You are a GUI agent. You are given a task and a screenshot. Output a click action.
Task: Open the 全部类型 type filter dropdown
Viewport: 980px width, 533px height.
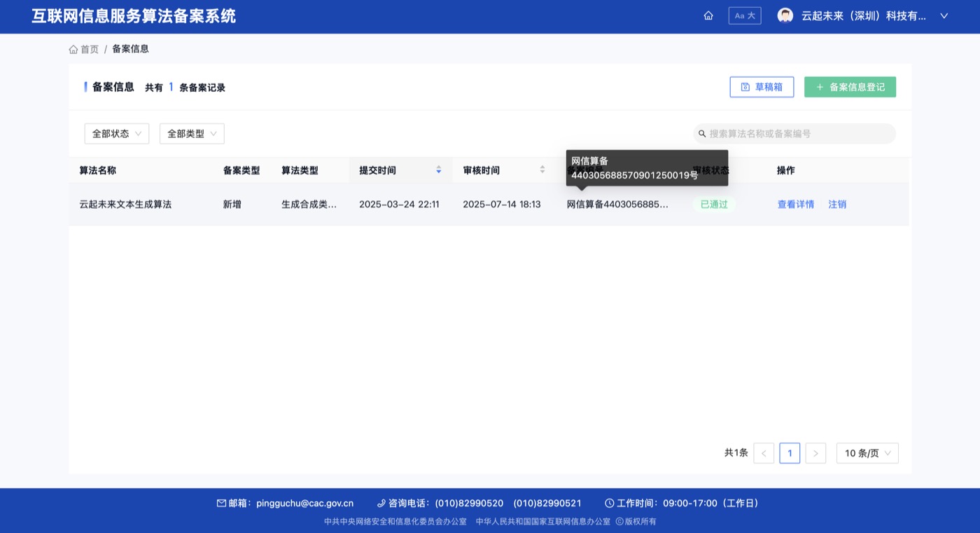click(192, 134)
